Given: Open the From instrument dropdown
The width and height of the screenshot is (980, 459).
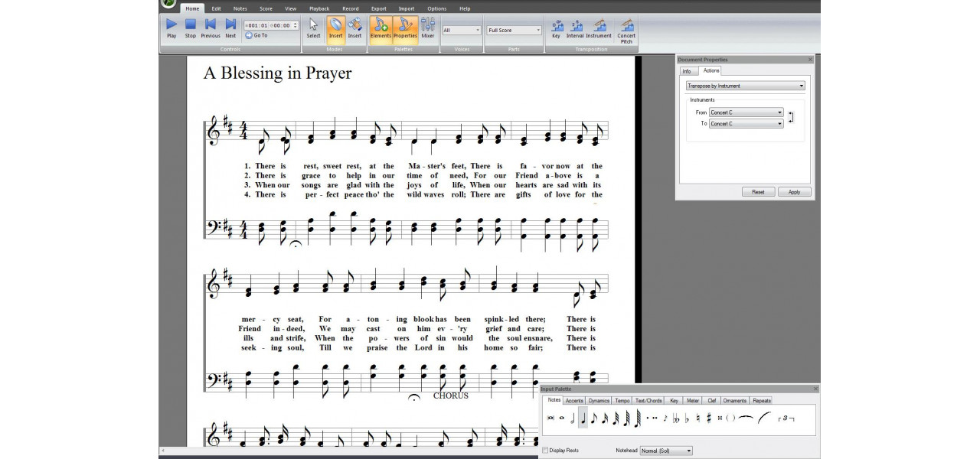Looking at the screenshot, I should point(746,112).
